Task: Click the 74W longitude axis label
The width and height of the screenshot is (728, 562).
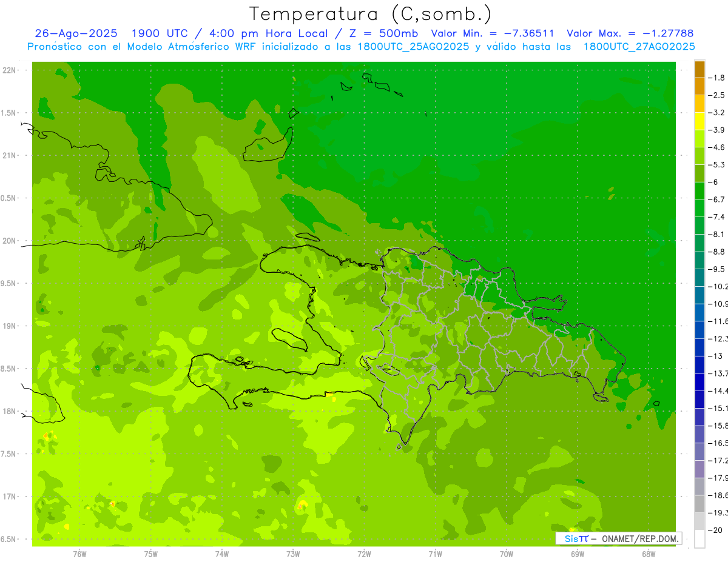Action: [x=222, y=554]
